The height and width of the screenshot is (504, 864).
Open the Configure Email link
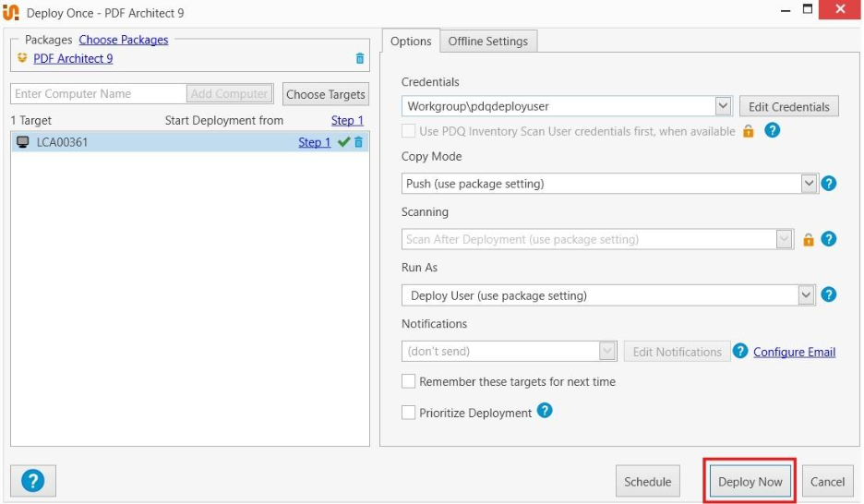(x=794, y=352)
